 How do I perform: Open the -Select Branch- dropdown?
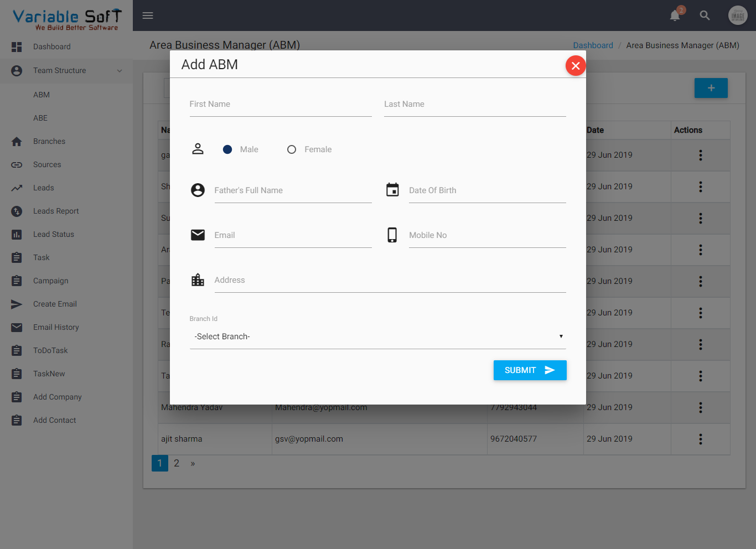click(x=378, y=336)
